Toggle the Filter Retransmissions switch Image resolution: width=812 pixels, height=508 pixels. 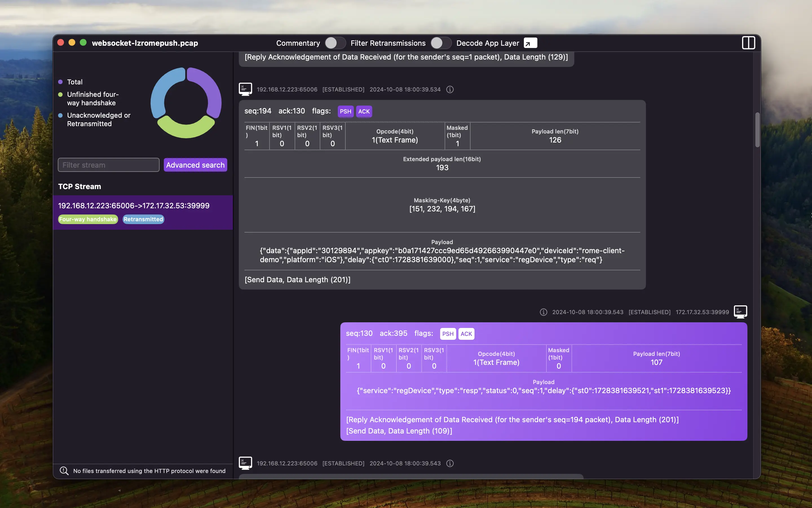click(441, 43)
